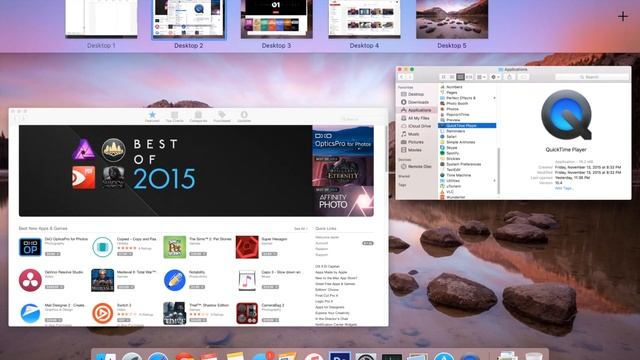Switch to Desktop 5 in Mission Control
The height and width of the screenshot is (360, 640).
(x=452, y=23)
